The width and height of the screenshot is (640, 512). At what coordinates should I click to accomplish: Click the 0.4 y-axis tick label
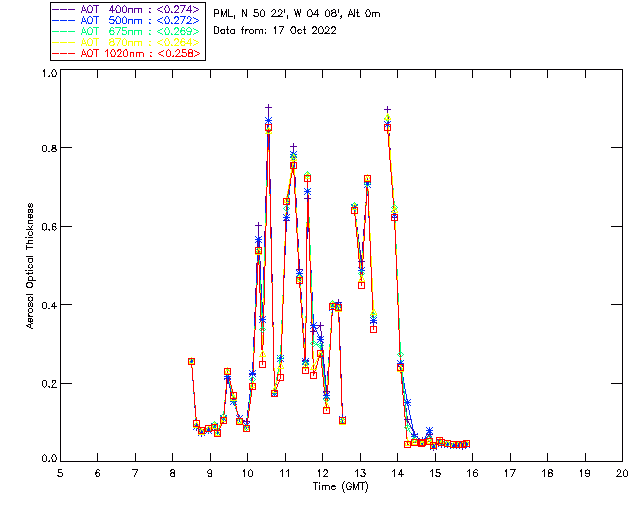tap(49, 305)
